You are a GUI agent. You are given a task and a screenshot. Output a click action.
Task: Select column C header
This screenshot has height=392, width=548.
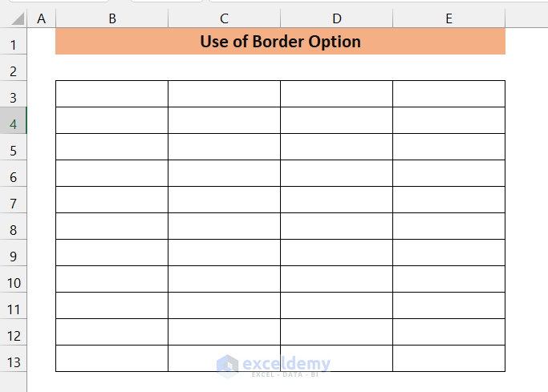point(224,18)
